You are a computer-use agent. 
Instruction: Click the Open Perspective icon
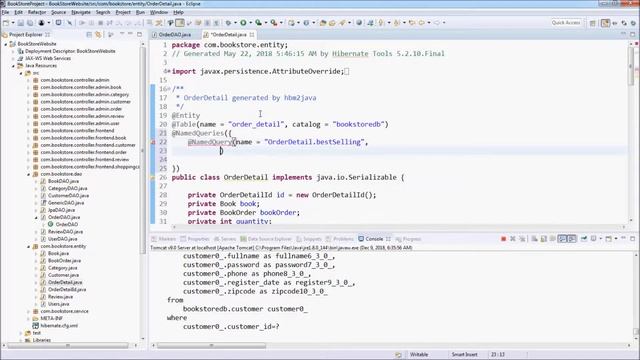click(x=593, y=23)
